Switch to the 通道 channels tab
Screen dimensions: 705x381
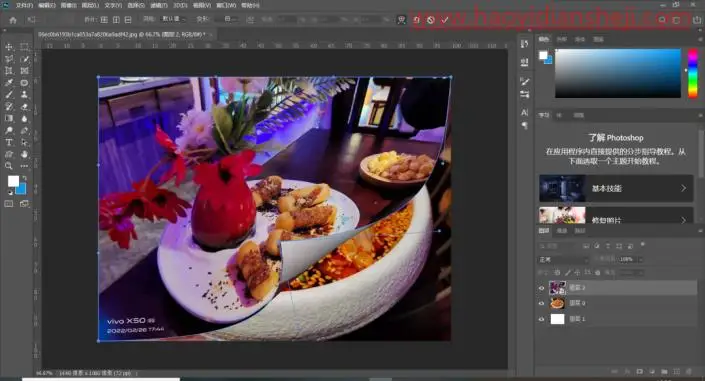[562, 231]
